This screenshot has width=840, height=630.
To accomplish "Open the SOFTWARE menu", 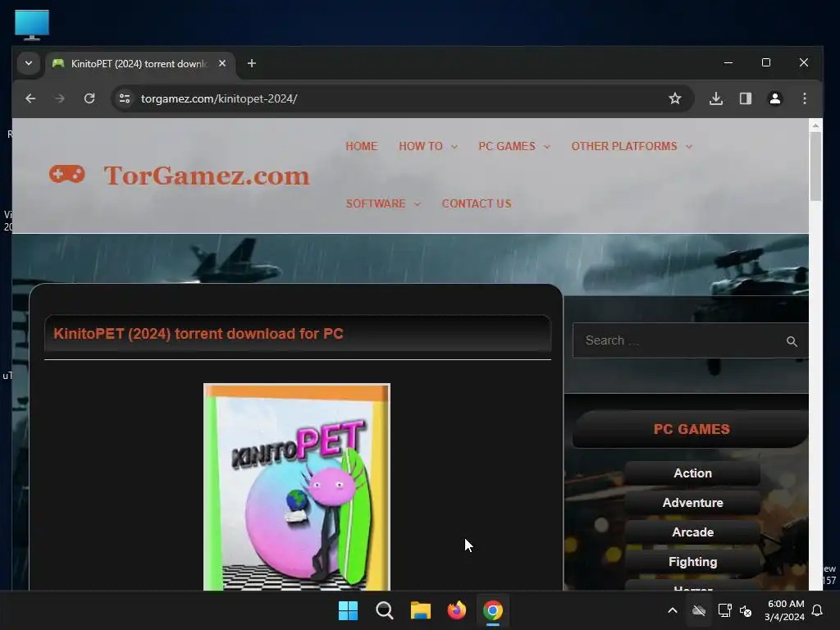I will click(x=376, y=203).
